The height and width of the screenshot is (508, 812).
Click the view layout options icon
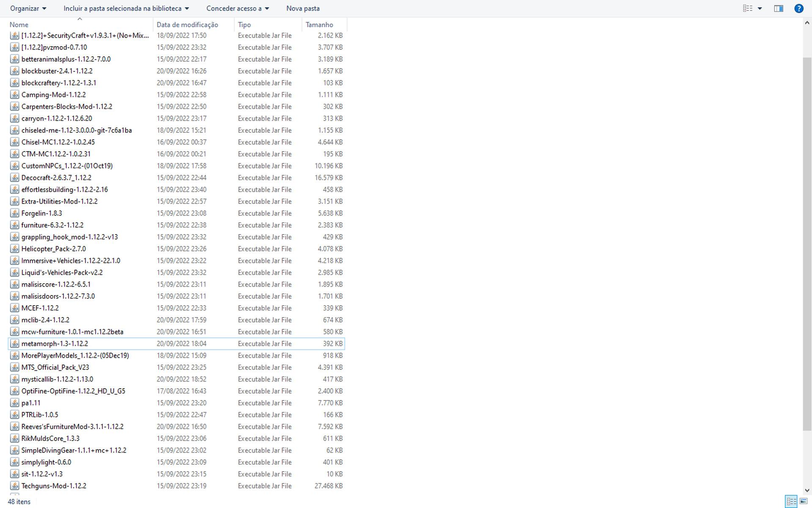(747, 8)
